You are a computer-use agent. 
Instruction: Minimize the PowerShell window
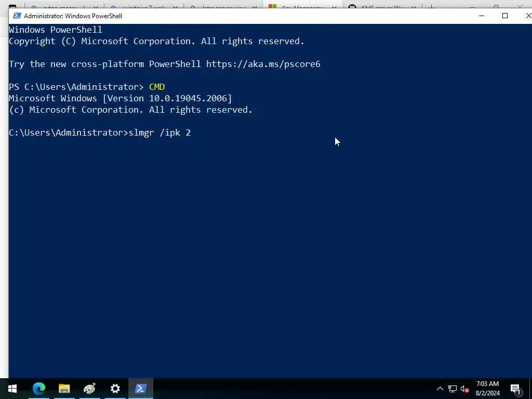(x=481, y=16)
